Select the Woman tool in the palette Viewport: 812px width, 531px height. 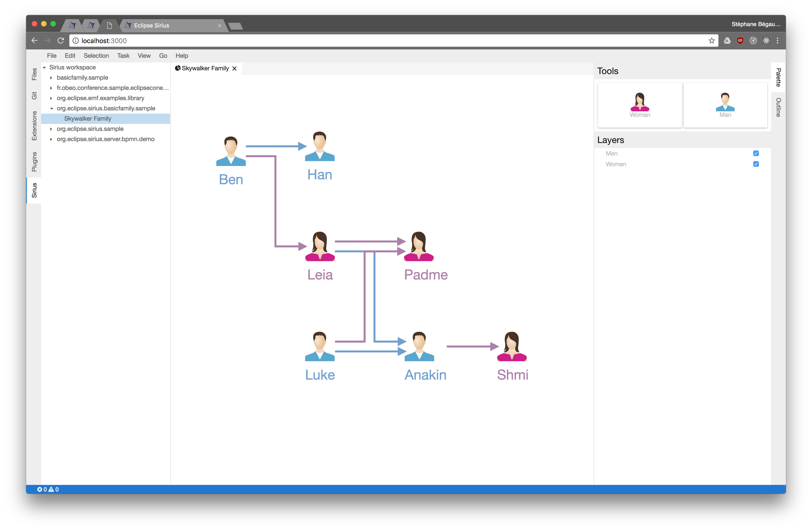click(640, 105)
